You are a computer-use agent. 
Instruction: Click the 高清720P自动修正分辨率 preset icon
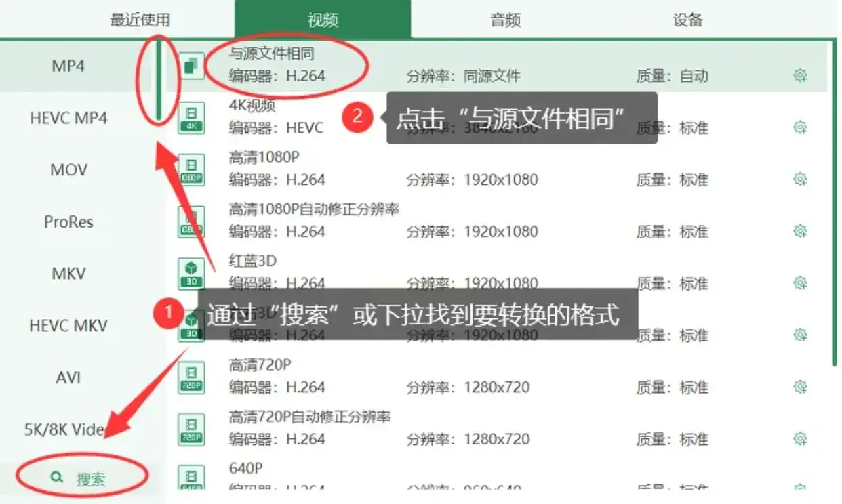pyautogui.click(x=191, y=429)
